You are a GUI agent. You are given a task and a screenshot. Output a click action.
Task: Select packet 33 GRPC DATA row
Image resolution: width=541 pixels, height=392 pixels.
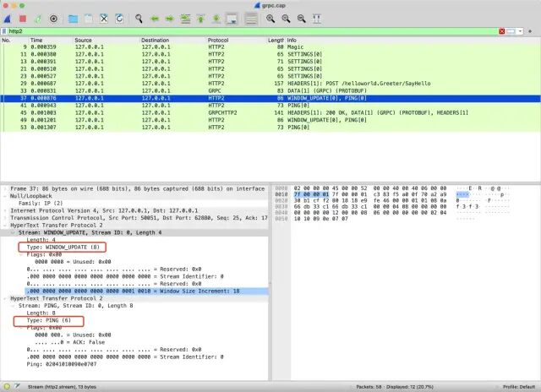click(x=270, y=90)
